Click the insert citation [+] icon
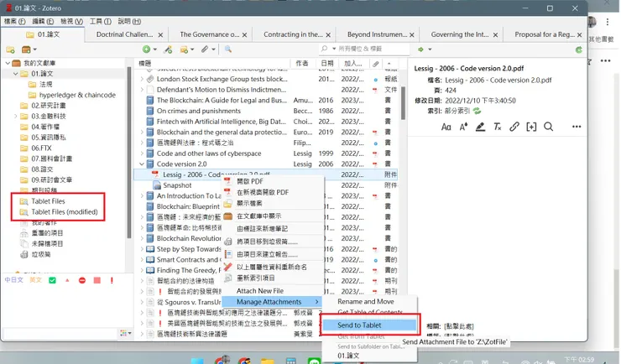The height and width of the screenshot is (364, 621). point(531,127)
